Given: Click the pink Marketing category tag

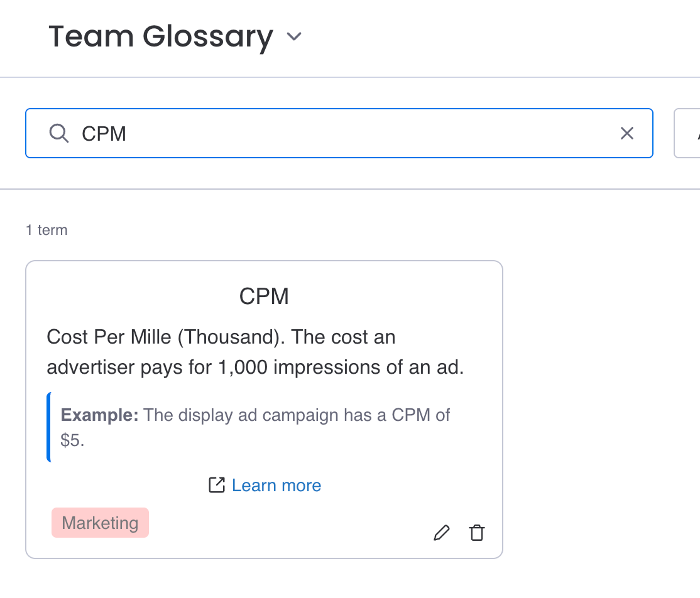Looking at the screenshot, I should tap(100, 523).
